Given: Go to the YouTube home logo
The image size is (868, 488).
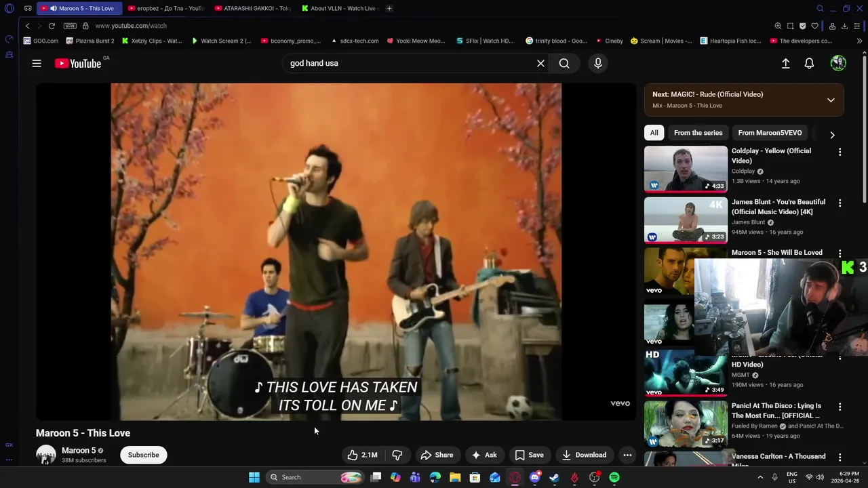Looking at the screenshot, I should [78, 63].
